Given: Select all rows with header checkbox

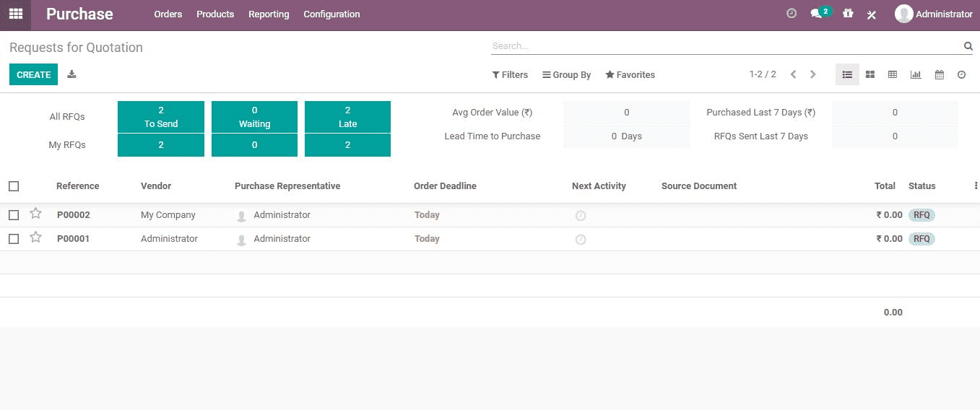Looking at the screenshot, I should (14, 186).
